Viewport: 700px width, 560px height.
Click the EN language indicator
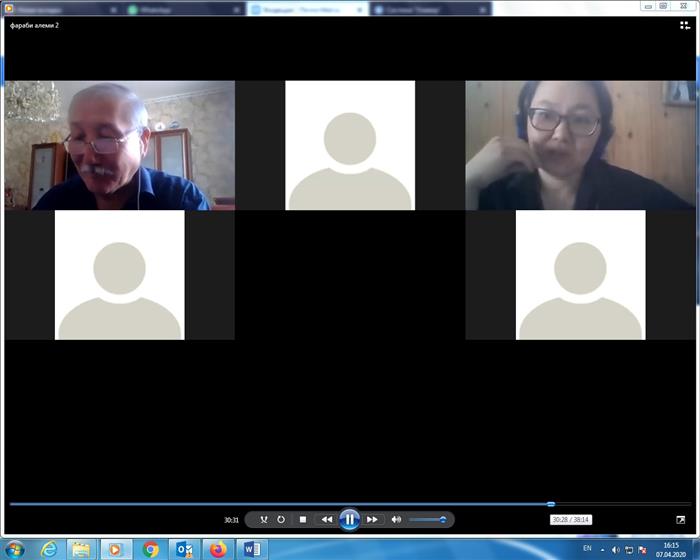click(x=587, y=549)
